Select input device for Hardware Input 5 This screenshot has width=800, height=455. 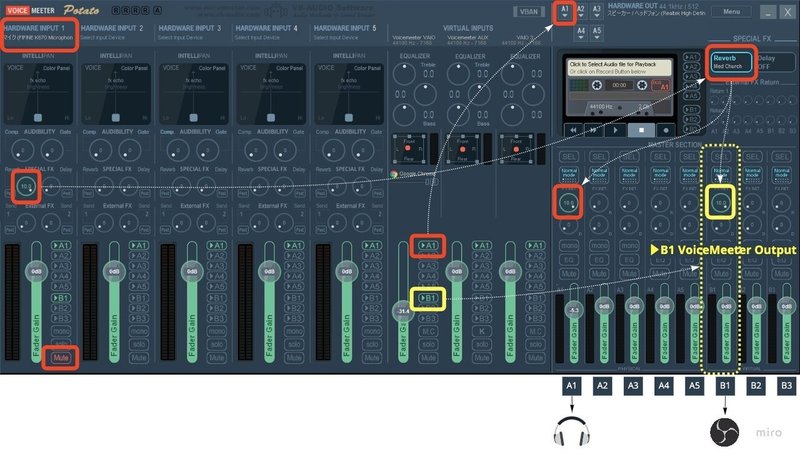[x=336, y=38]
